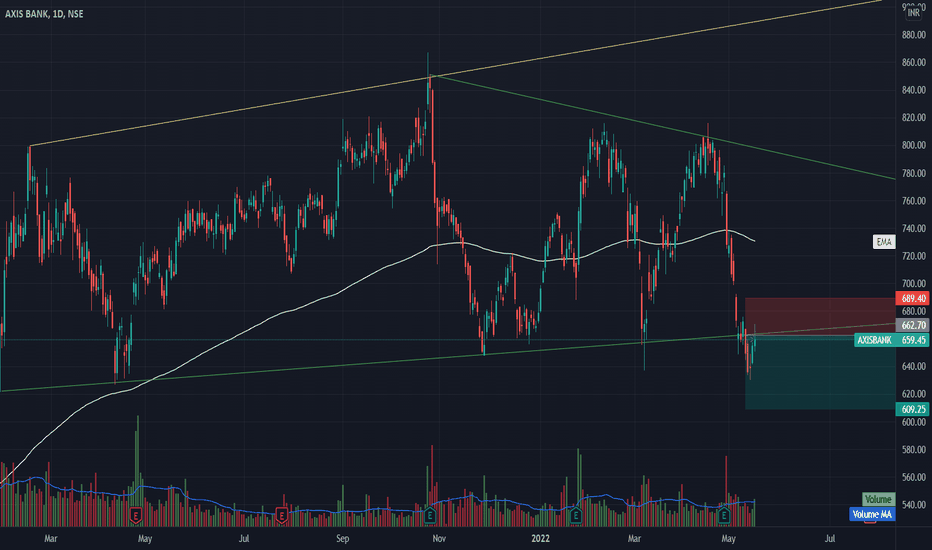This screenshot has height=550, width=932.
Task: Click the 640.00 price axis label
Action: [914, 366]
